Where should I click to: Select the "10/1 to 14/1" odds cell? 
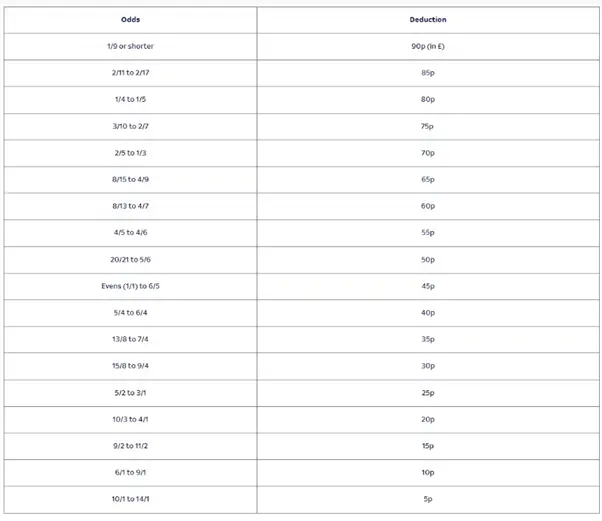tap(130, 499)
